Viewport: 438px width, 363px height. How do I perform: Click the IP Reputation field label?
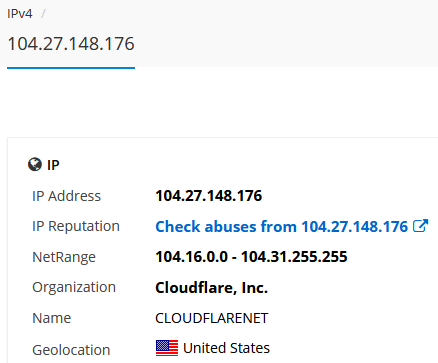pos(76,226)
